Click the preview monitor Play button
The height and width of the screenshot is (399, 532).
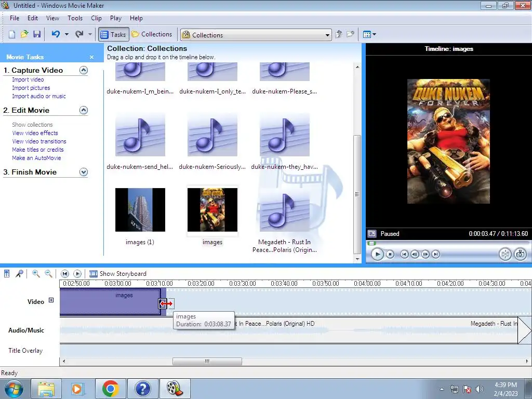pos(377,254)
